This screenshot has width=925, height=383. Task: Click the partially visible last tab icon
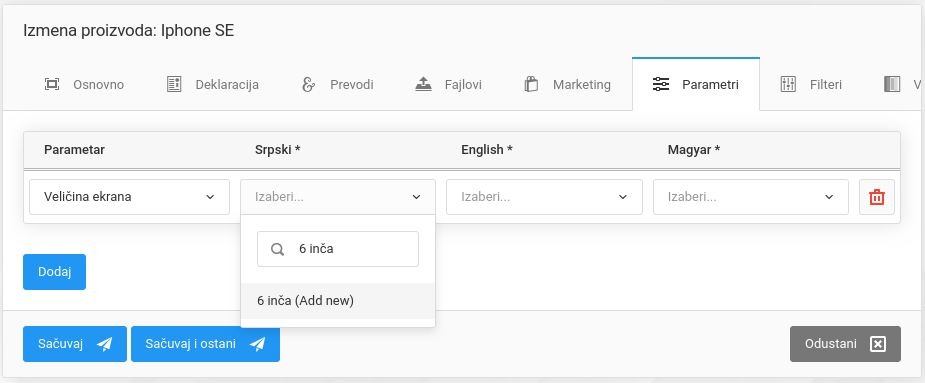point(892,84)
